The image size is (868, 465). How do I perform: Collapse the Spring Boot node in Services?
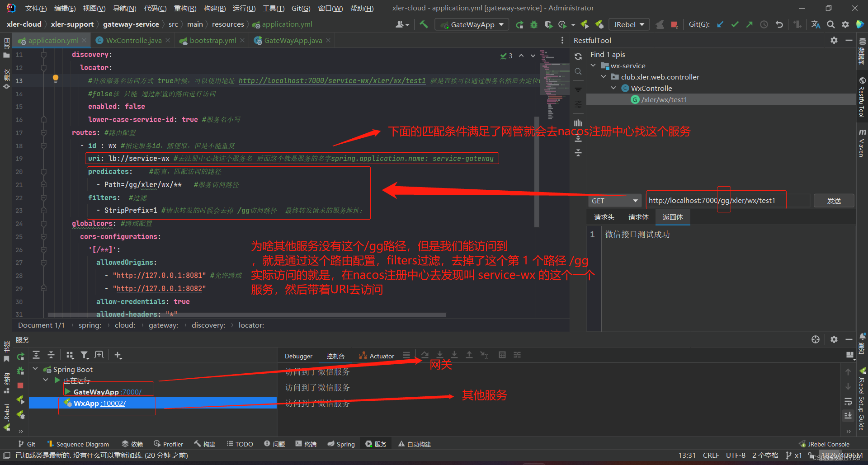click(x=35, y=369)
